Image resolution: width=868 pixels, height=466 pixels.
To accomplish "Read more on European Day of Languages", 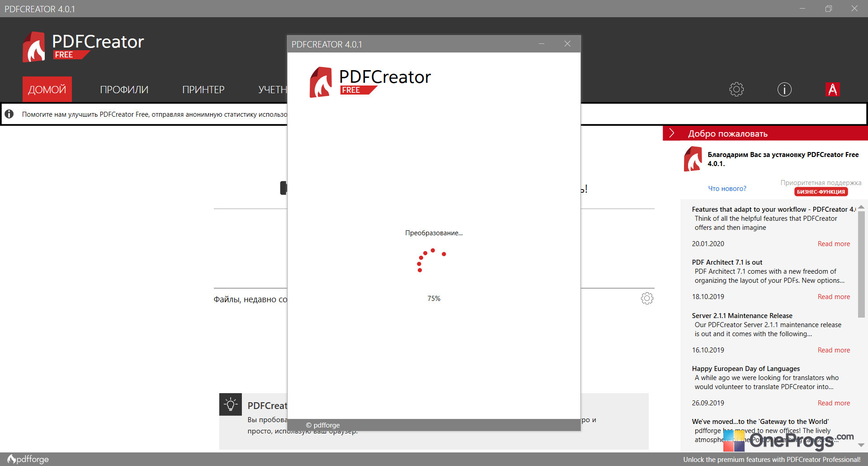I will 834,403.
